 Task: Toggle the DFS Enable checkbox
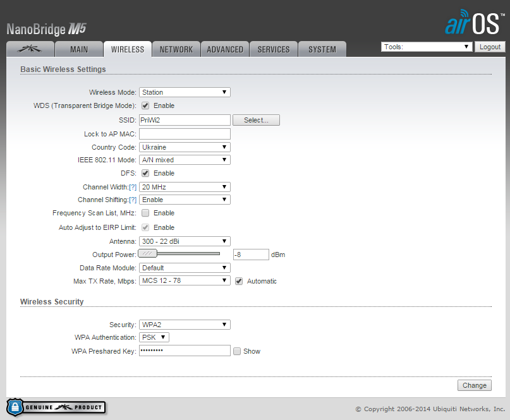point(145,173)
